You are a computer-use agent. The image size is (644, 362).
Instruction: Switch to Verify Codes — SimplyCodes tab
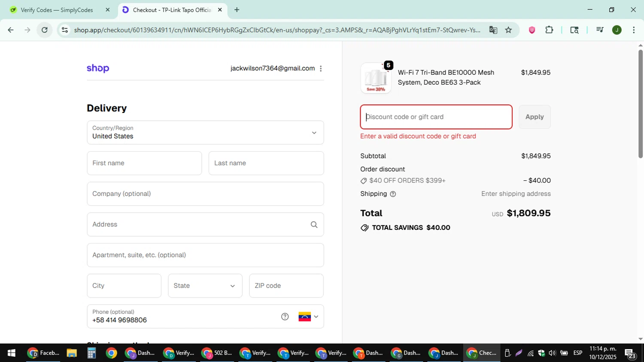[57, 10]
